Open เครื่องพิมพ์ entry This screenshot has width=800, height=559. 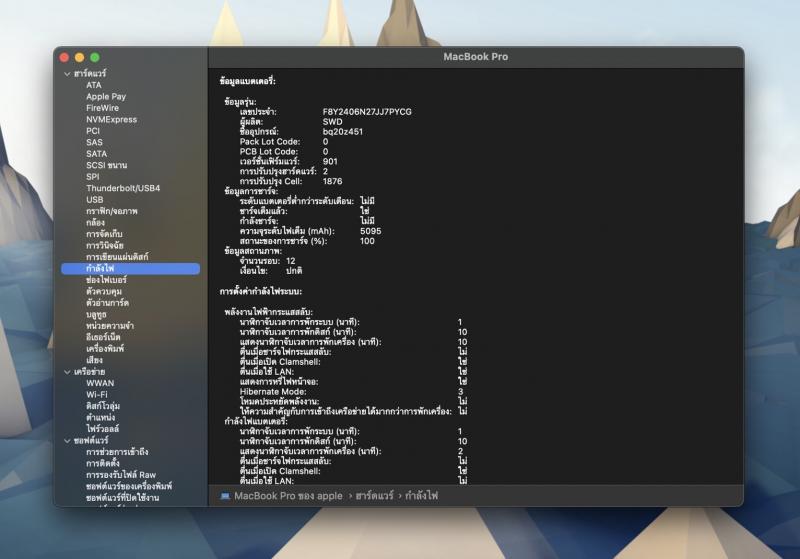pos(105,349)
